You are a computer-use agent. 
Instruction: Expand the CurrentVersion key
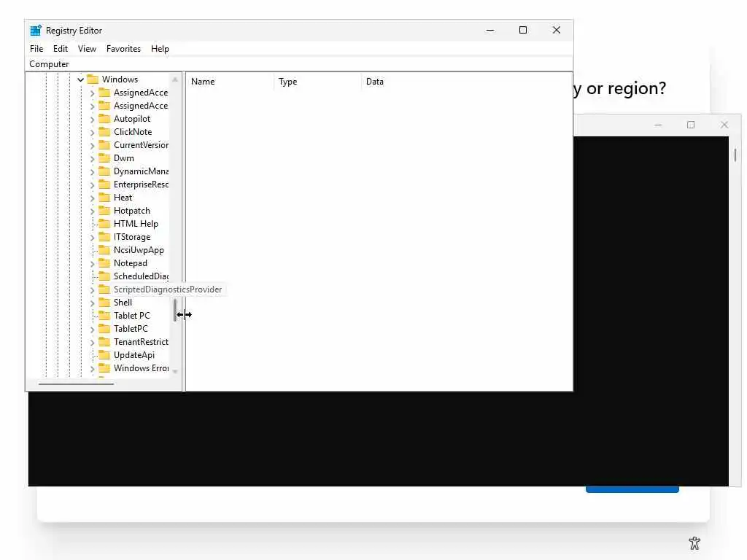point(93,145)
